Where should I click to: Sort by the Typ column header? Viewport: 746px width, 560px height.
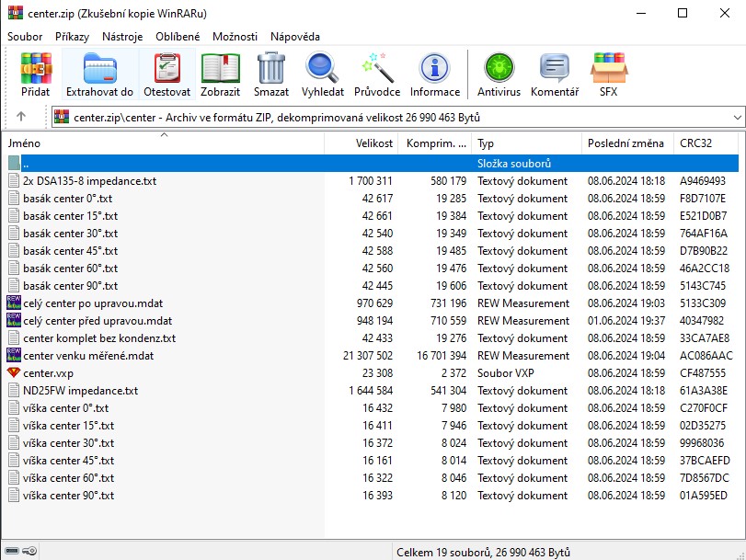(x=527, y=143)
